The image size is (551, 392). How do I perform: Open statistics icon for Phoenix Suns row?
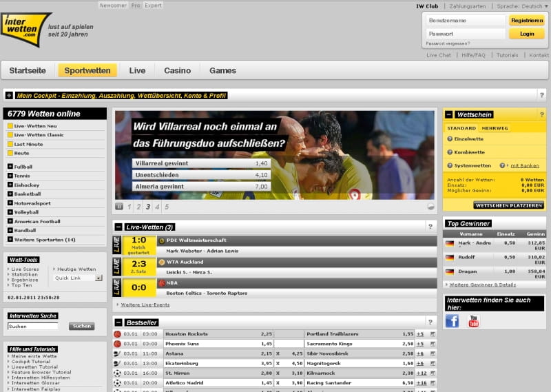tap(433, 344)
